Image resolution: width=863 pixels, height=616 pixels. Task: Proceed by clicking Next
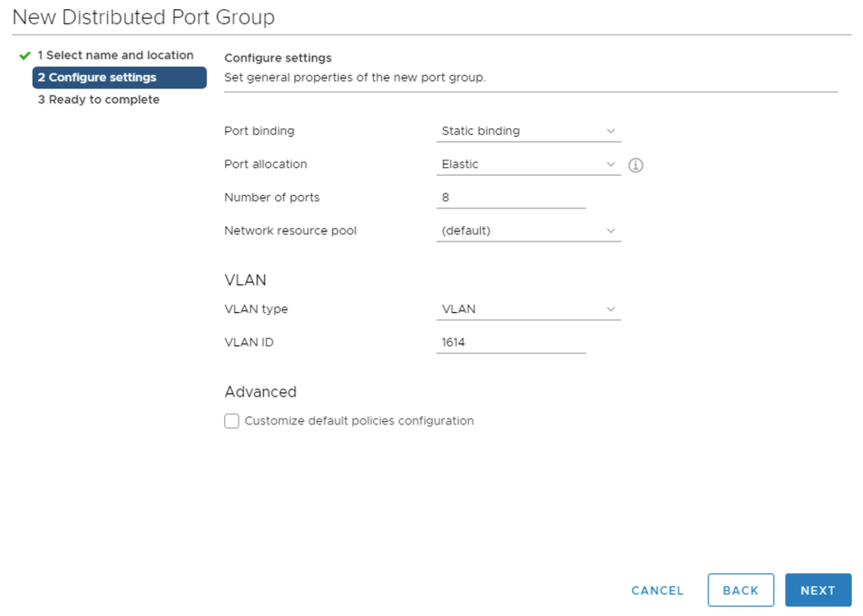coord(817,591)
